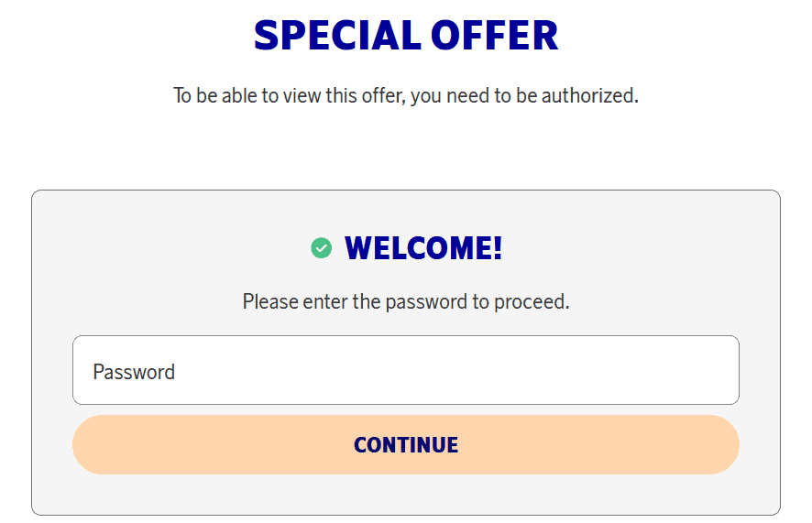
Task: Click the authorization notice under SPECIAL OFFER
Action: coord(405,95)
